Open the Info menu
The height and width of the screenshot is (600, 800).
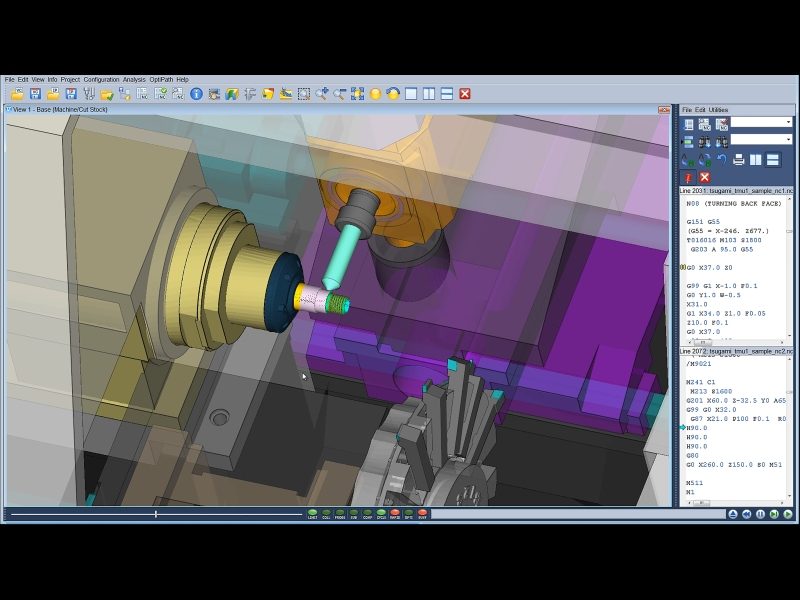[53, 80]
